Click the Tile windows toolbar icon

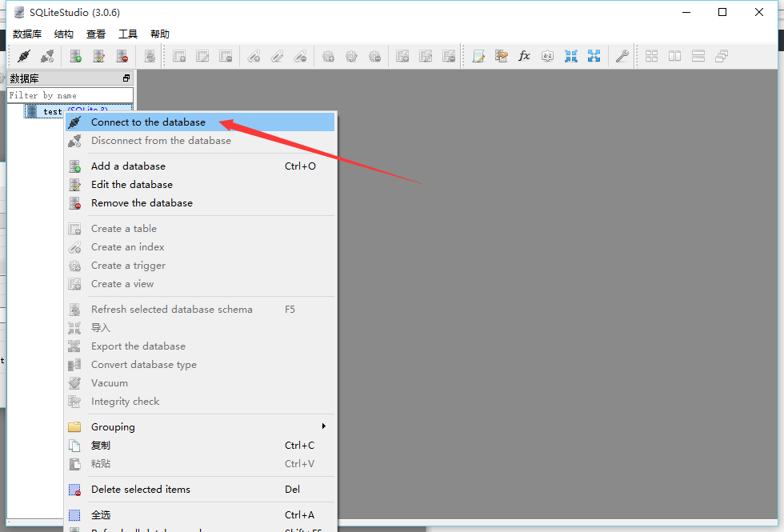click(651, 56)
